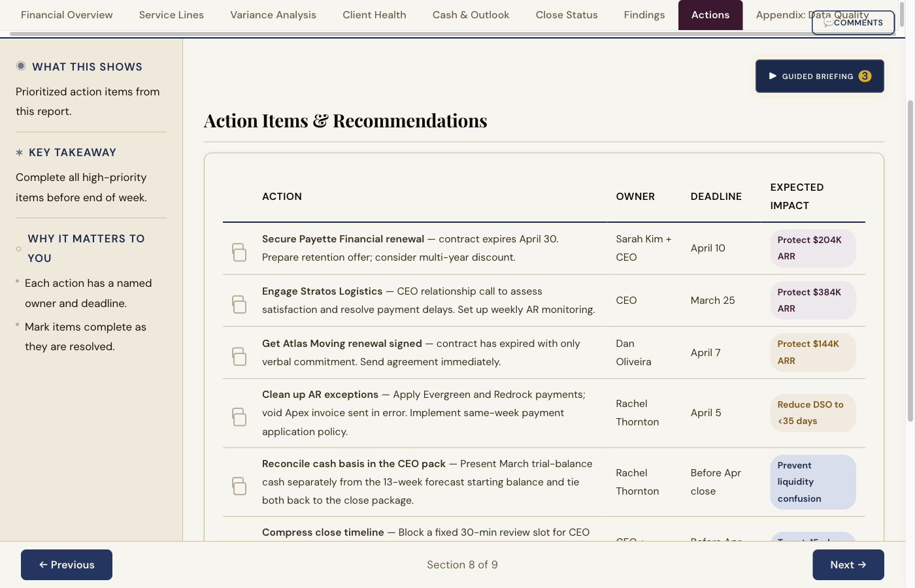Image resolution: width=915 pixels, height=588 pixels.
Task: Click the speech bubble icon in Comments
Action: [x=828, y=23]
